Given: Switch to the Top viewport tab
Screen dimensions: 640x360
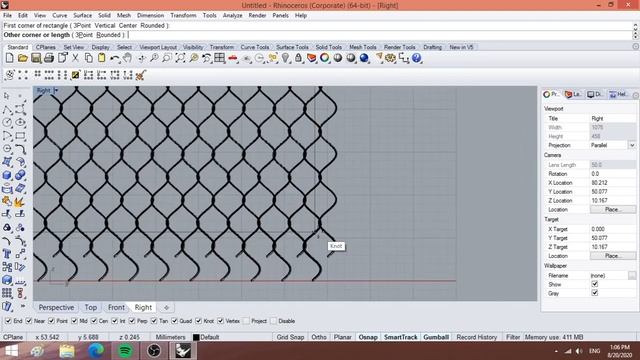Looking at the screenshot, I should [91, 307].
